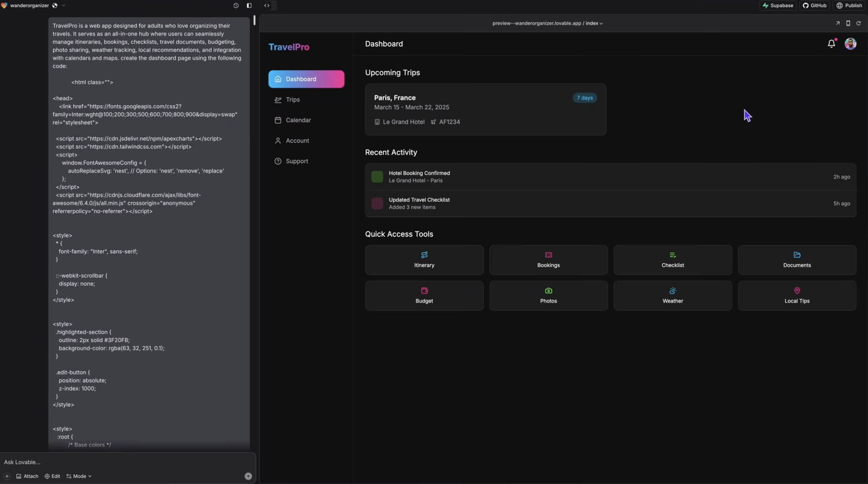Click the 7 days badge
Image resolution: width=868 pixels, height=484 pixels.
[x=585, y=98]
